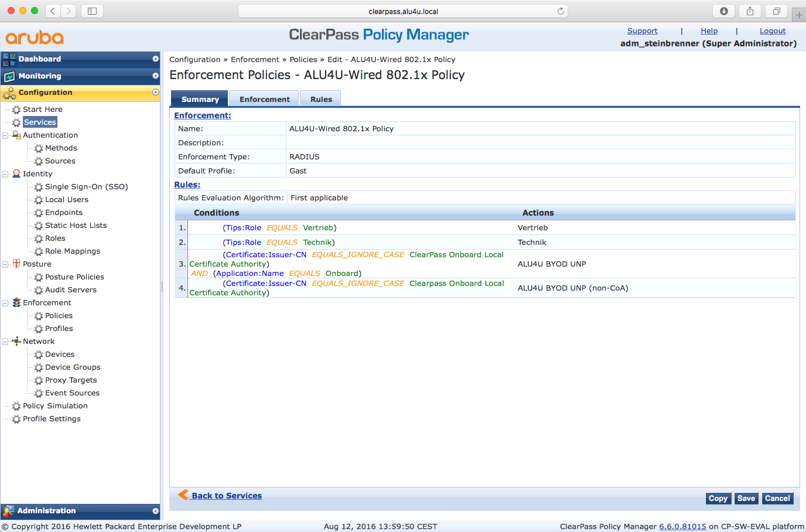Expand the Monitoring panel section
The image size is (806, 532).
[x=155, y=76]
